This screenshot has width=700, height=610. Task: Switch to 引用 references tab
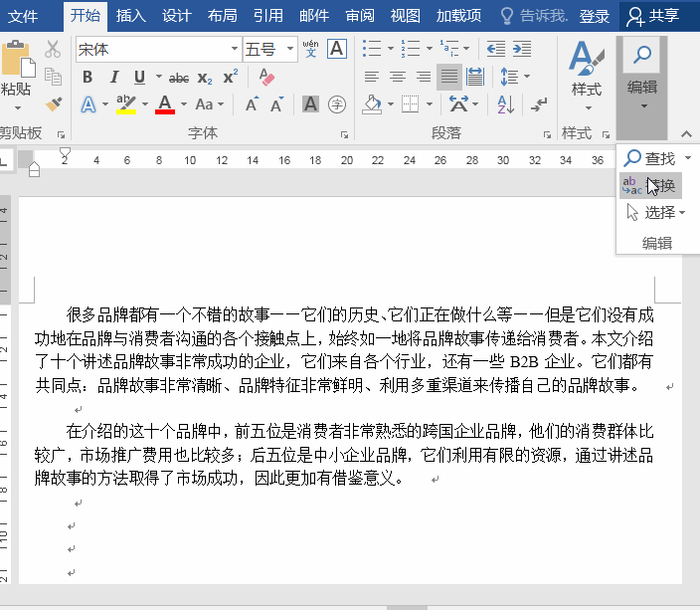[267, 16]
